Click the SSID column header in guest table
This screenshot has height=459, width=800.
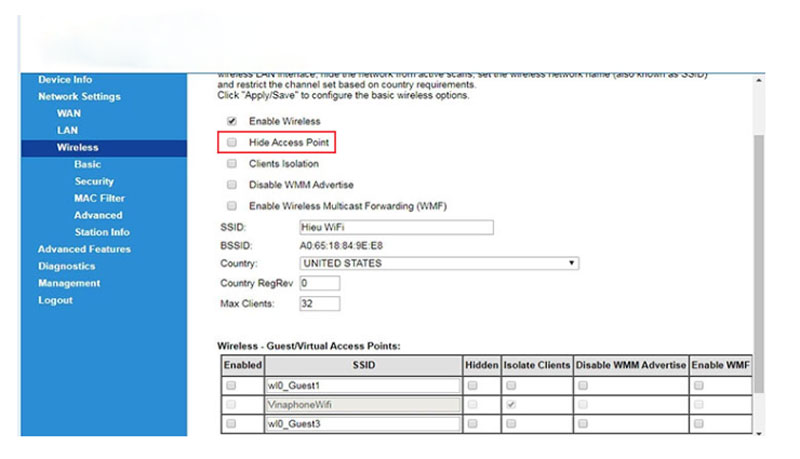coord(363,365)
